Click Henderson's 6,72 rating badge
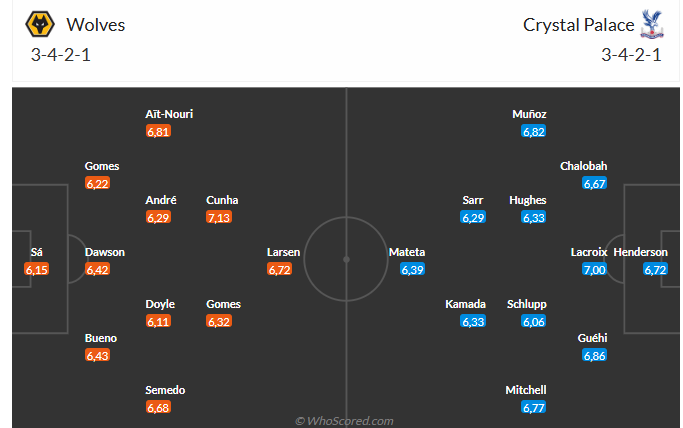Viewport: 683px width, 428px height. tap(655, 270)
